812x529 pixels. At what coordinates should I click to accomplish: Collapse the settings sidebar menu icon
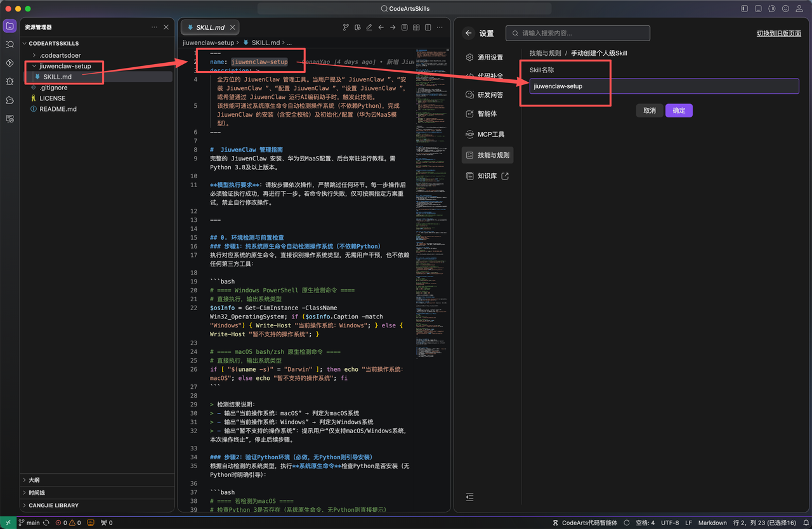pos(469,497)
